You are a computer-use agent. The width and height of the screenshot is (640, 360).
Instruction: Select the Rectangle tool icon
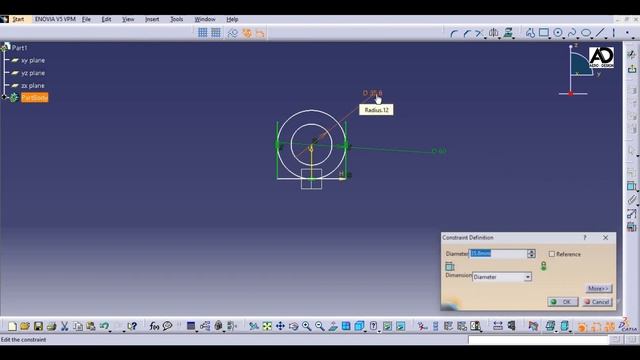pyautogui.click(x=544, y=33)
